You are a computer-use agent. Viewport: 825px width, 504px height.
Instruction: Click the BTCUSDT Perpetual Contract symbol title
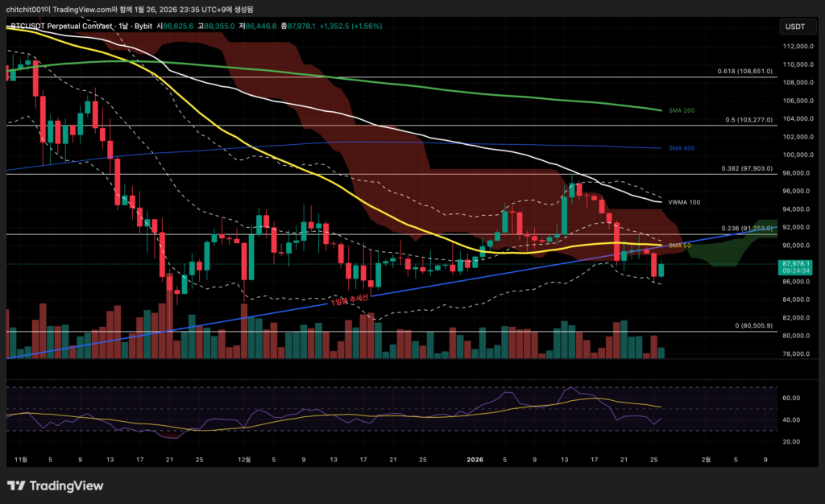[x=61, y=26]
